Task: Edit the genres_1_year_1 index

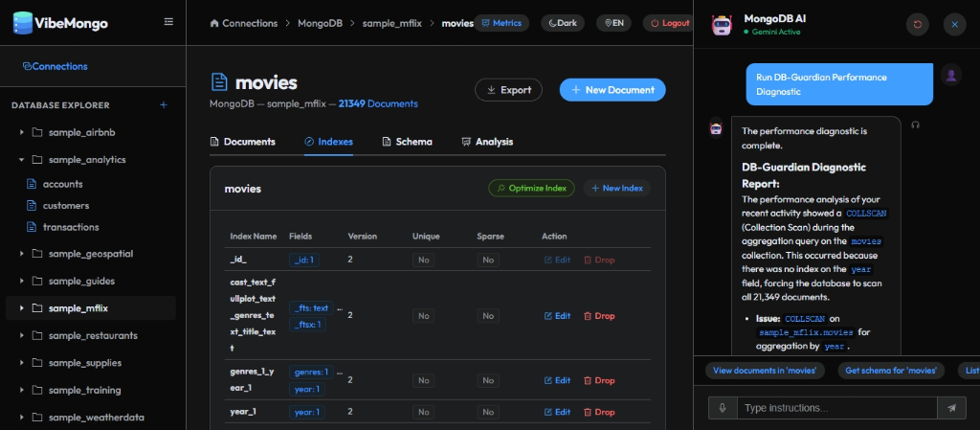Action: coord(558,380)
